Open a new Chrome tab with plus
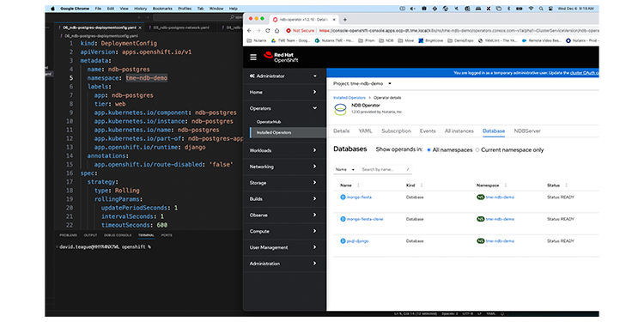 (x=345, y=19)
